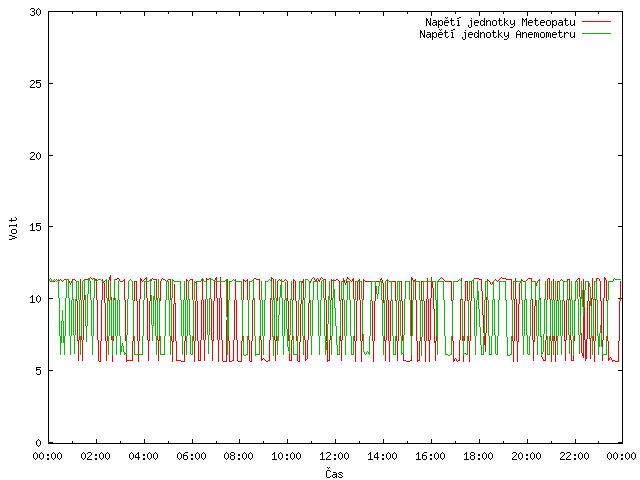Click the x-axis time label 14:00
The width and height of the screenshot is (640, 480).
click(382, 456)
